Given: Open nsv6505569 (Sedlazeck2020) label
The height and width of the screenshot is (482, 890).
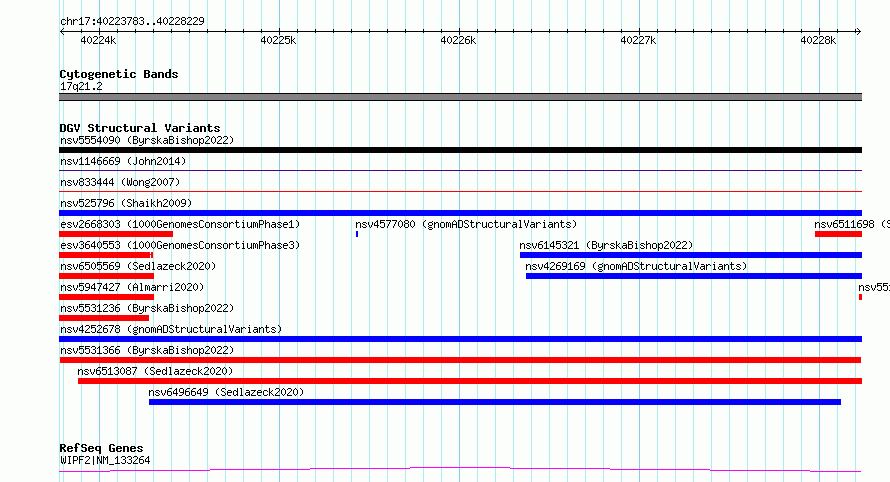Looking at the screenshot, I should click(138, 266).
